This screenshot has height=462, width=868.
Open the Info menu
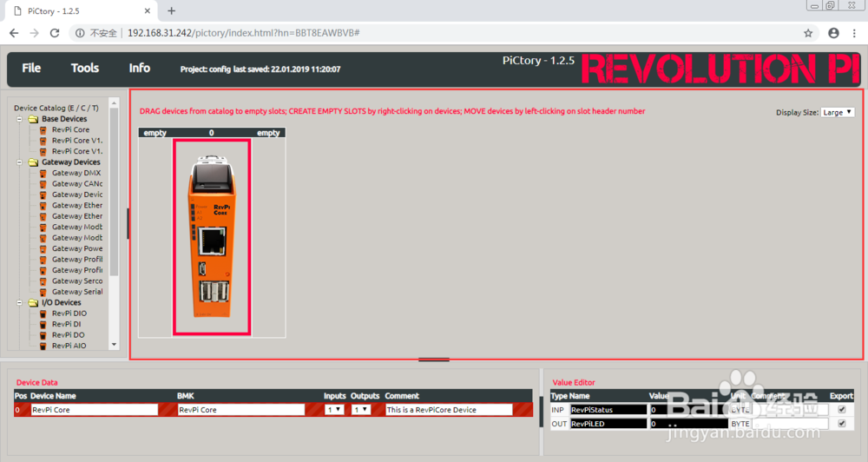click(x=140, y=68)
